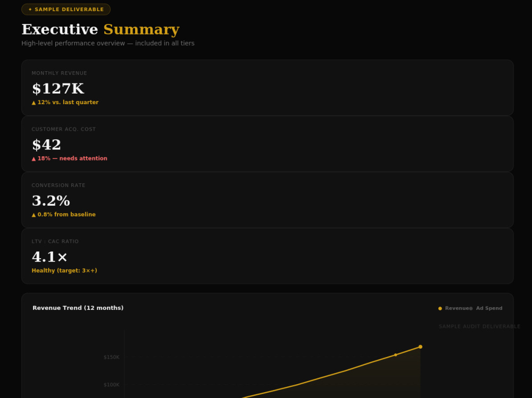Screen dimensions: 532x398
Task: Click the 3.2% conversion value
Action: coord(51,201)
